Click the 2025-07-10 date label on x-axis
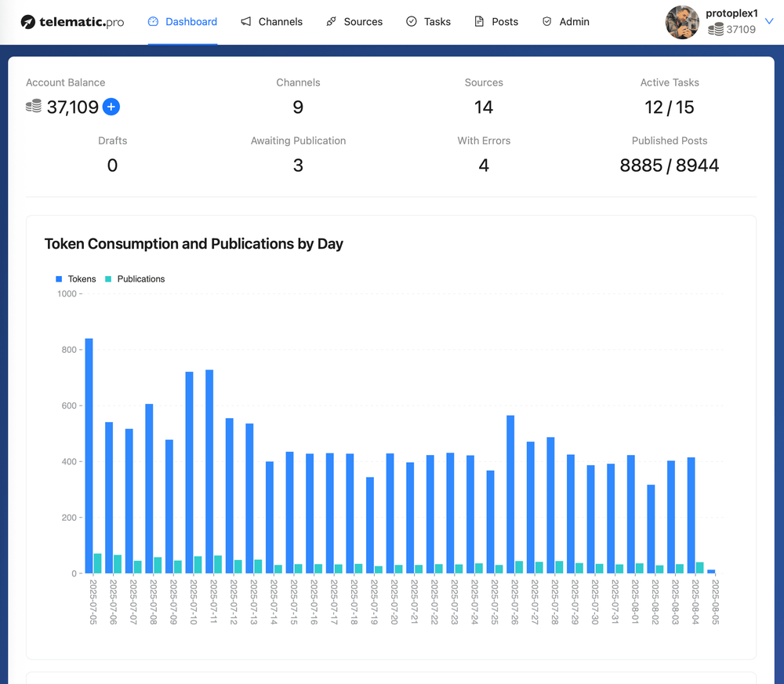784x684 pixels. (x=194, y=602)
